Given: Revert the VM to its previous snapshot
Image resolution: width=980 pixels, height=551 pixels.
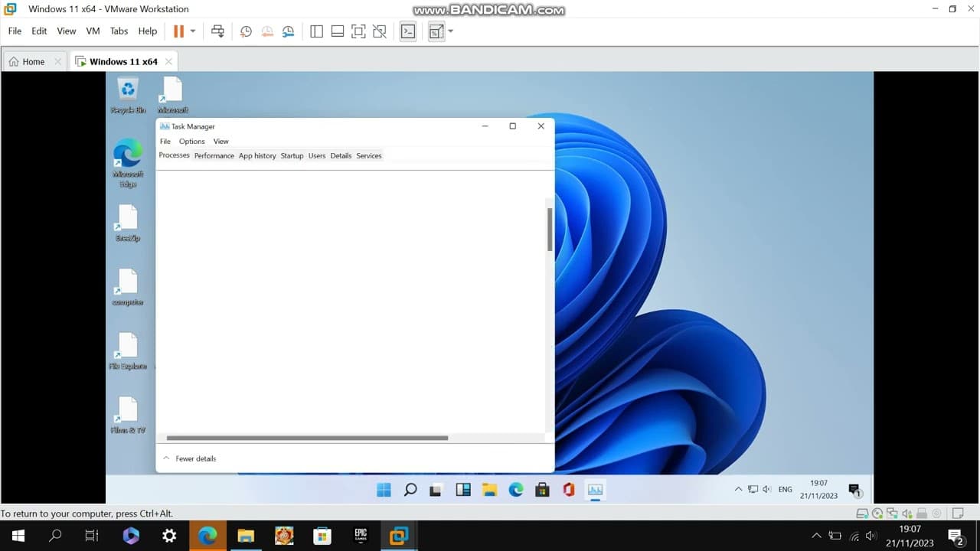Looking at the screenshot, I should [267, 31].
